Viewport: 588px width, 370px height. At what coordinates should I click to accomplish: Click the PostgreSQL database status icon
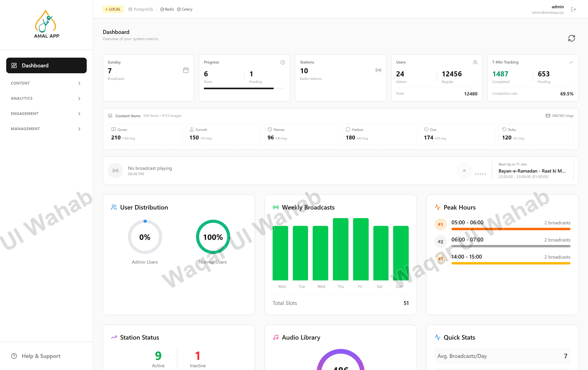[130, 9]
